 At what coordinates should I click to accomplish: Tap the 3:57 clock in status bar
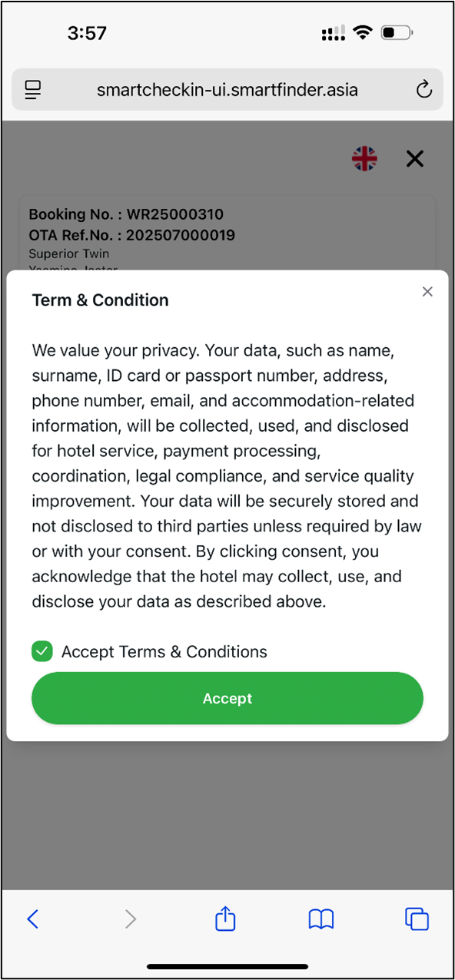pyautogui.click(x=87, y=33)
